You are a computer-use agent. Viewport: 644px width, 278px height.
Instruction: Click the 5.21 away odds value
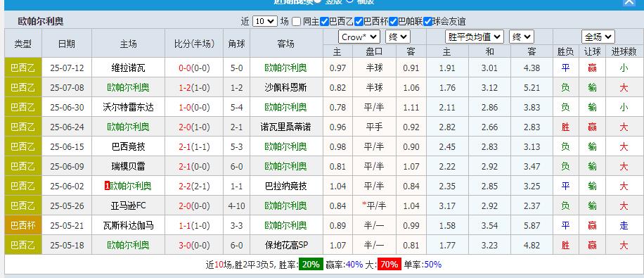tap(532, 87)
